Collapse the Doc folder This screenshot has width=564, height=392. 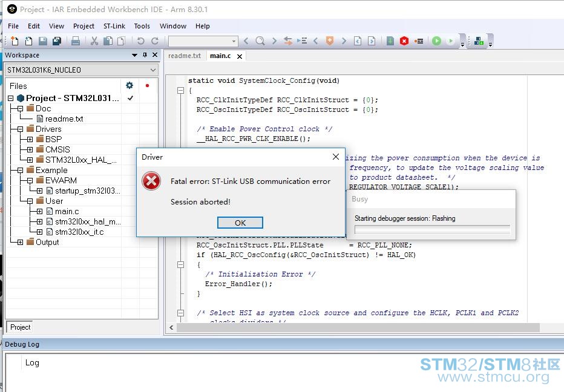[20, 108]
